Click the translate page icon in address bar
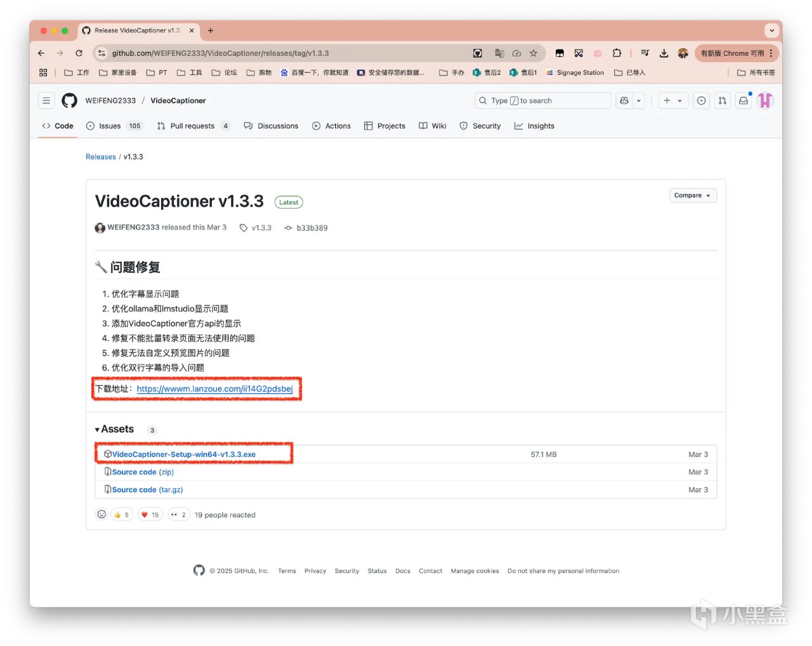Image resolution: width=812 pixels, height=646 pixels. pos(499,53)
